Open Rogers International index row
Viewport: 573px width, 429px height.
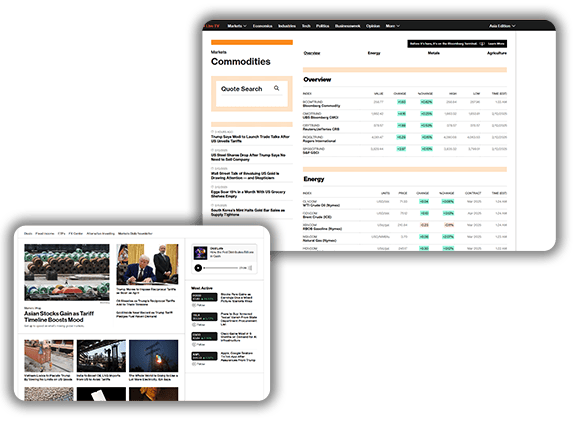pyautogui.click(x=405, y=139)
